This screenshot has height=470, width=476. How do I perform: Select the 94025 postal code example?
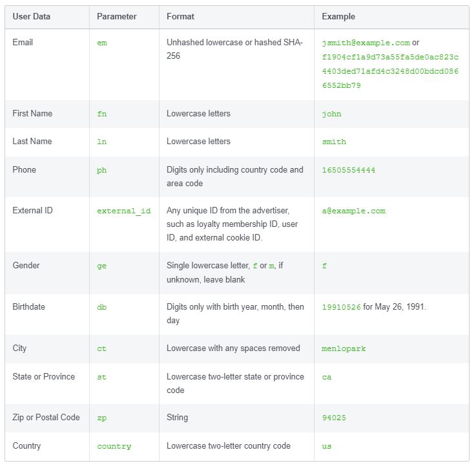[x=334, y=418]
